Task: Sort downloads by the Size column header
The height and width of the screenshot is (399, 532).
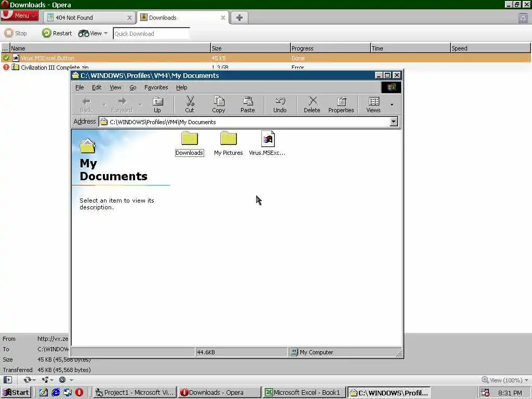Action: (250, 48)
